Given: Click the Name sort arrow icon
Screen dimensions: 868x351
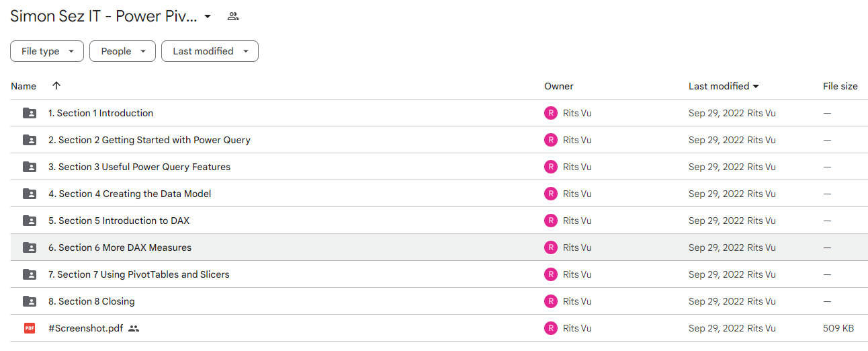Looking at the screenshot, I should coord(56,85).
